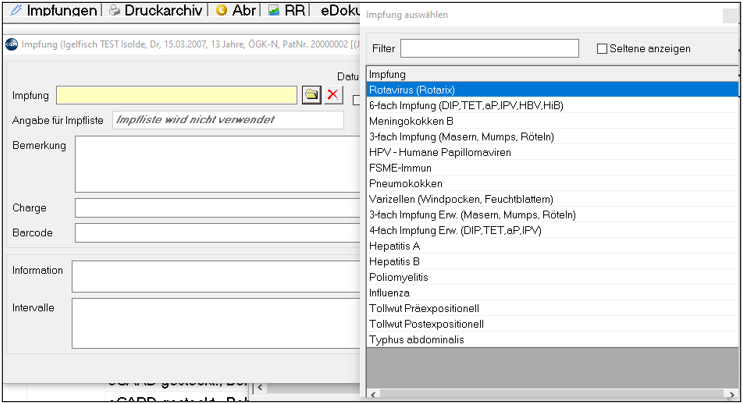The width and height of the screenshot is (743, 404).
Task: Click the Barcode input field
Action: tap(217, 233)
